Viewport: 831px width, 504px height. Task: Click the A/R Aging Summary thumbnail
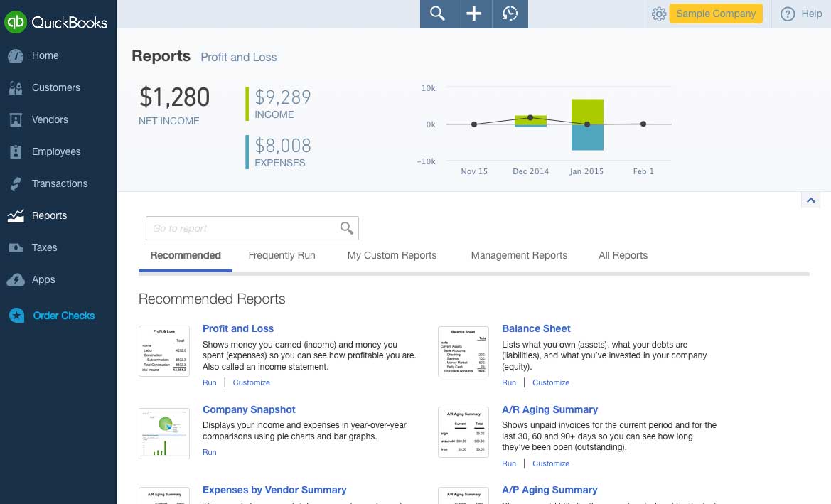(463, 432)
